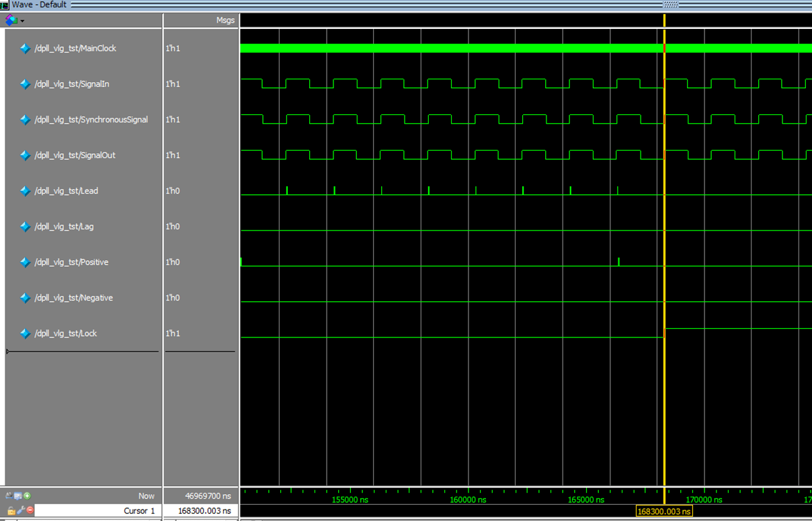Toggle the leaf names display icon
Screen dimensions: 812x521
[9, 496]
